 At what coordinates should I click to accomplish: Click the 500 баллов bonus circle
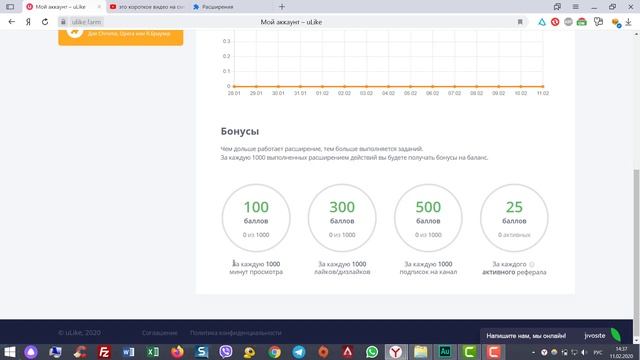(x=428, y=218)
